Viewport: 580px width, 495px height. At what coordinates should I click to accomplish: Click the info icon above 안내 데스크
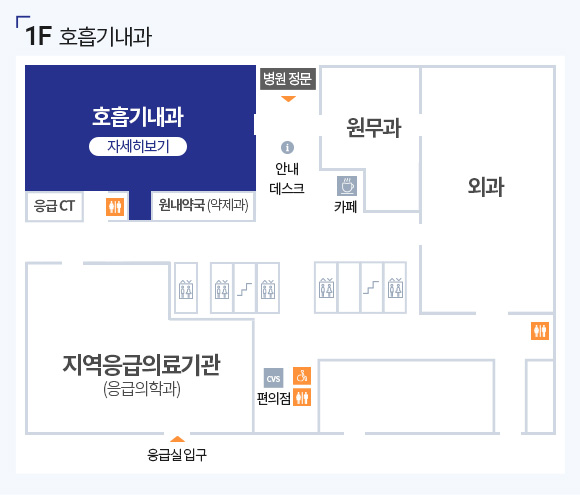pyautogui.click(x=287, y=147)
